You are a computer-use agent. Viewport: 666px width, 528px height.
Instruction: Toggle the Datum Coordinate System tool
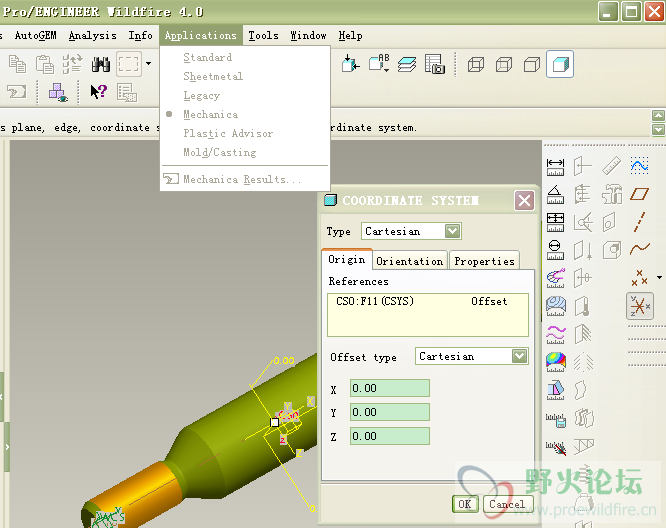click(640, 306)
